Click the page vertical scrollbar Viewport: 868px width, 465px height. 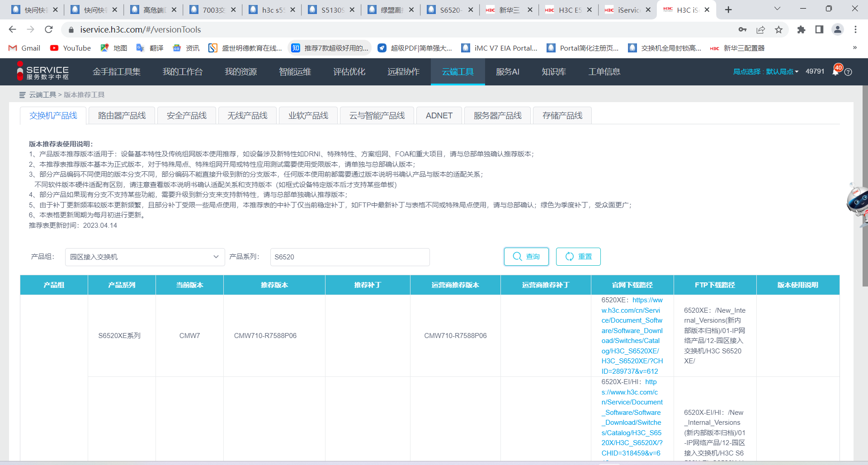(865, 190)
